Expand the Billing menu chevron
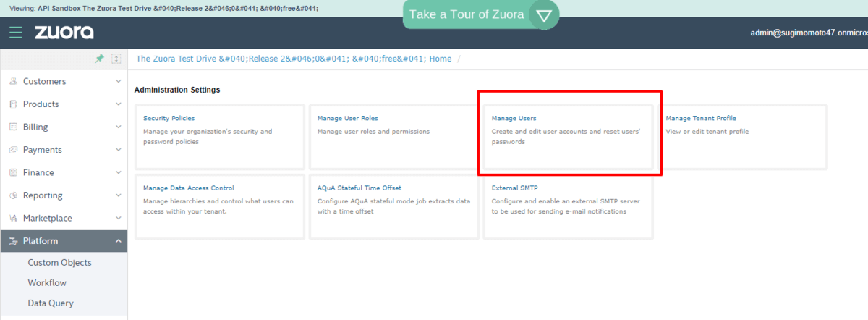 (x=119, y=127)
